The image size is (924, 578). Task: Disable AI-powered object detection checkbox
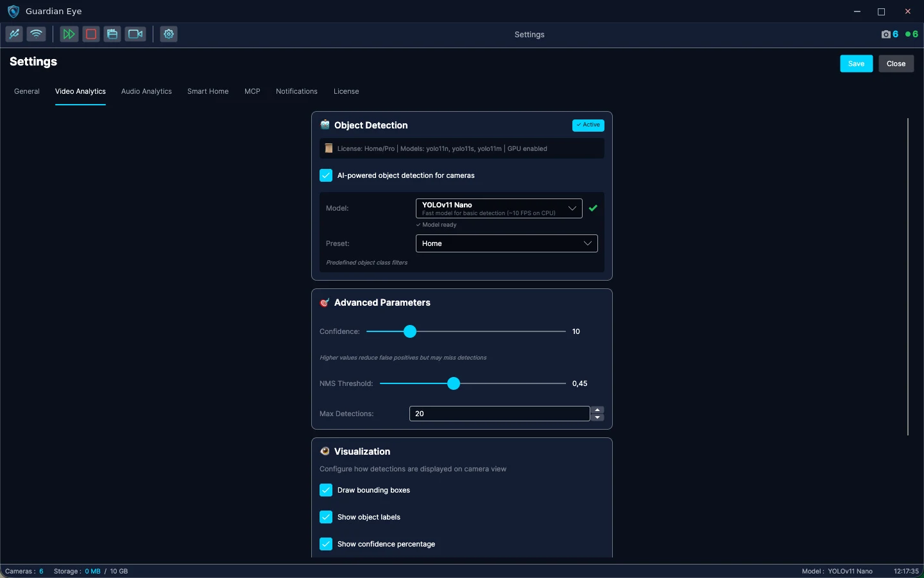pyautogui.click(x=326, y=175)
